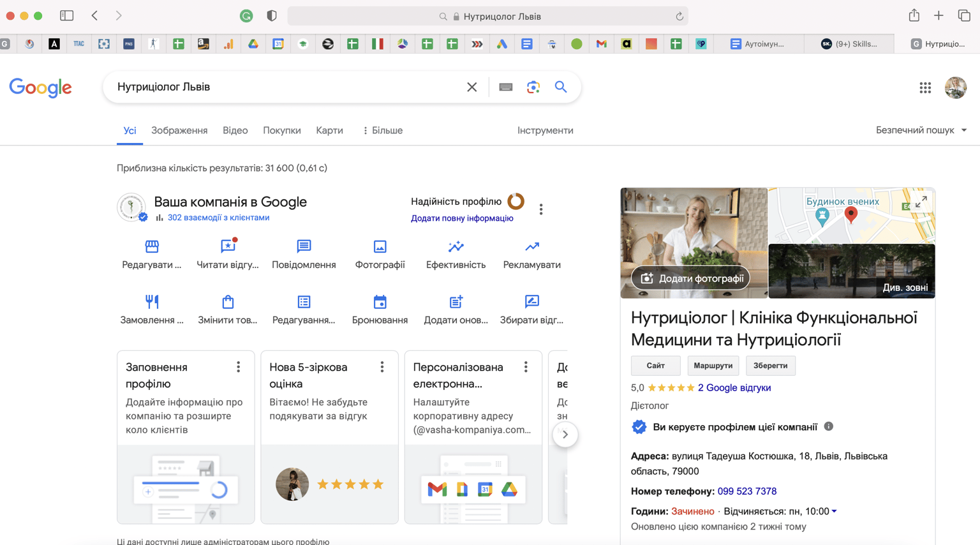
Task: Click the profile strength progress ring
Action: (x=516, y=202)
